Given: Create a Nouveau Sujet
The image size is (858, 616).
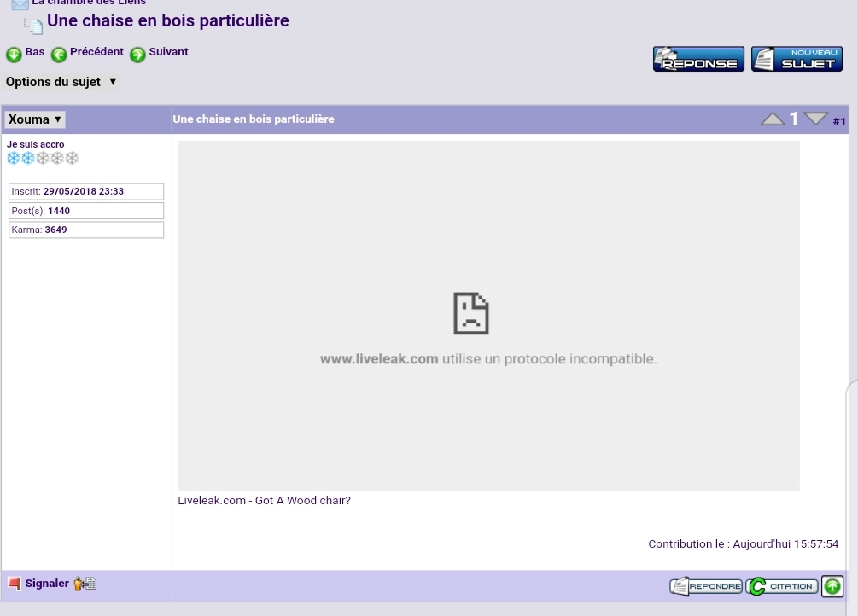Looking at the screenshot, I should (797, 59).
